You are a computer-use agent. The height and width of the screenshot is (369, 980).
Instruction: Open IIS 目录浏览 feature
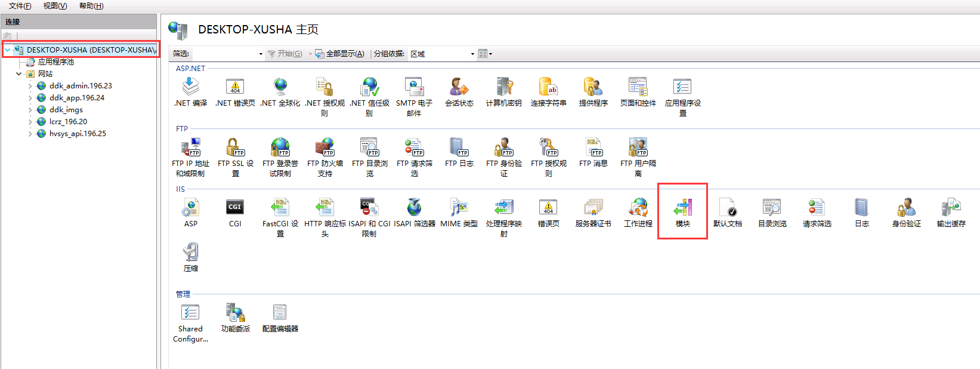[772, 213]
